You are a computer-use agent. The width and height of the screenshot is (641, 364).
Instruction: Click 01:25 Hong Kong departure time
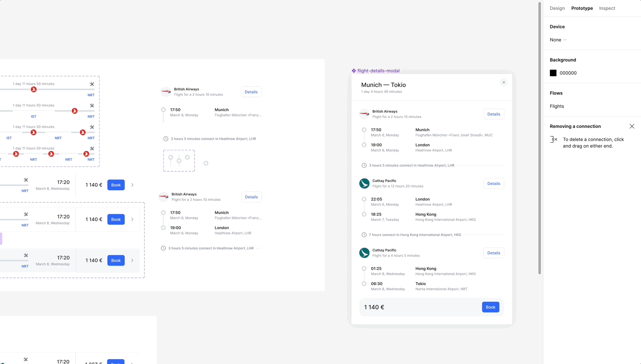pyautogui.click(x=376, y=268)
